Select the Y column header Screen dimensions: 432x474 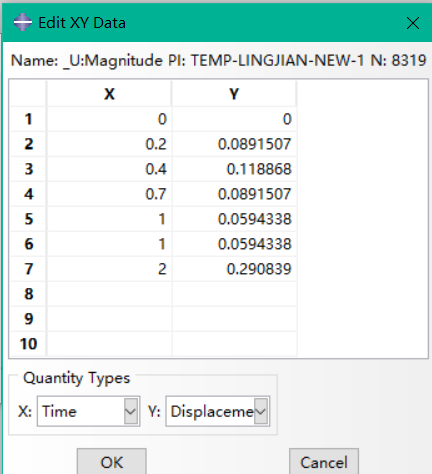pos(234,94)
